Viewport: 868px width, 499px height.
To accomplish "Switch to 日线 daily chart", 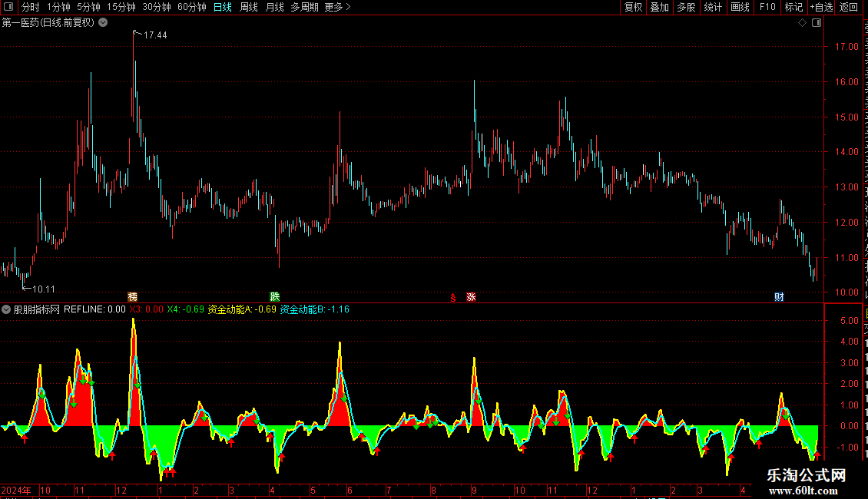I will pyautogui.click(x=223, y=7).
